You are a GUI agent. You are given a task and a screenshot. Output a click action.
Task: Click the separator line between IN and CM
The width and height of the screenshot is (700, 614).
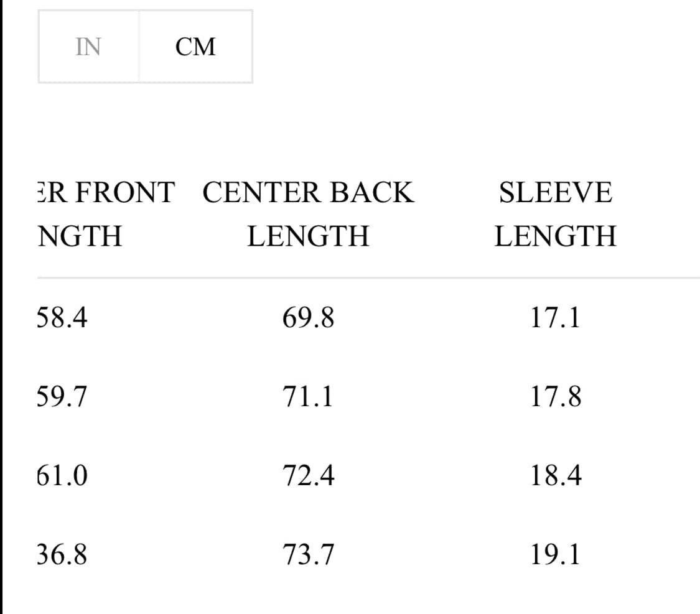[139, 47]
